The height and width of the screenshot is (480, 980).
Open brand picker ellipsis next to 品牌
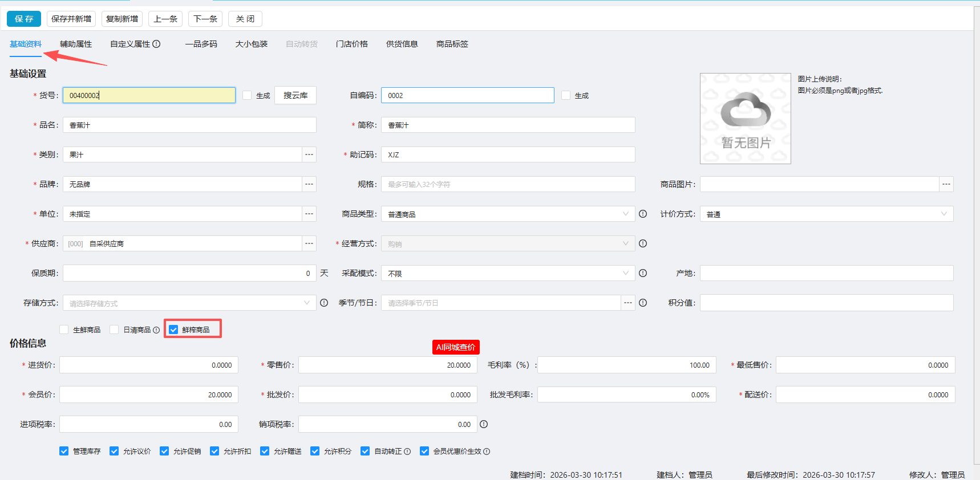309,184
